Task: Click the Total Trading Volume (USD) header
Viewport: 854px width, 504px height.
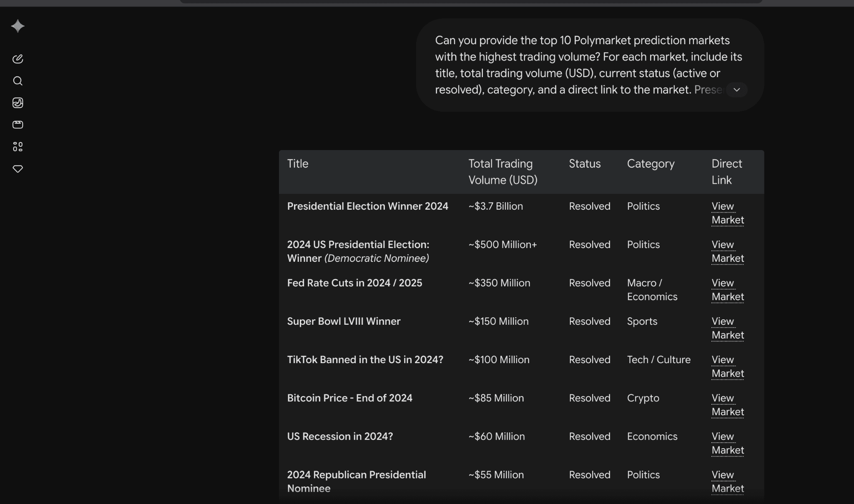Action: pos(503,172)
